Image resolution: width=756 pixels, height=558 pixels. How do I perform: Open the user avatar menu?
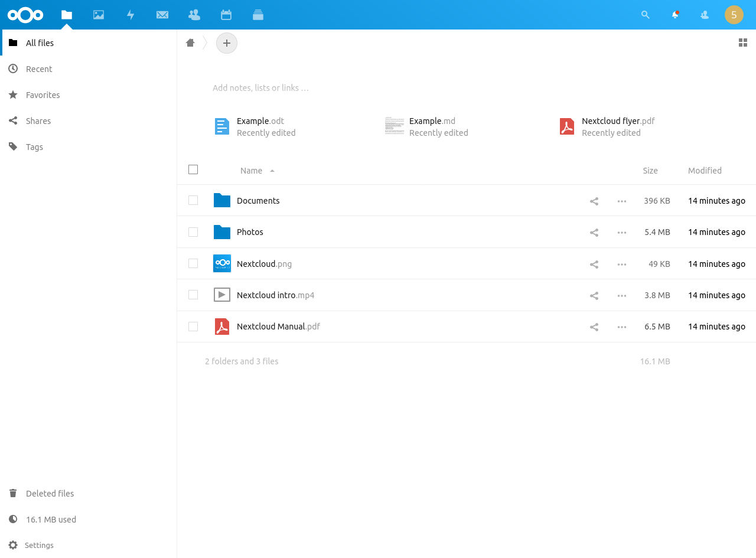click(734, 15)
